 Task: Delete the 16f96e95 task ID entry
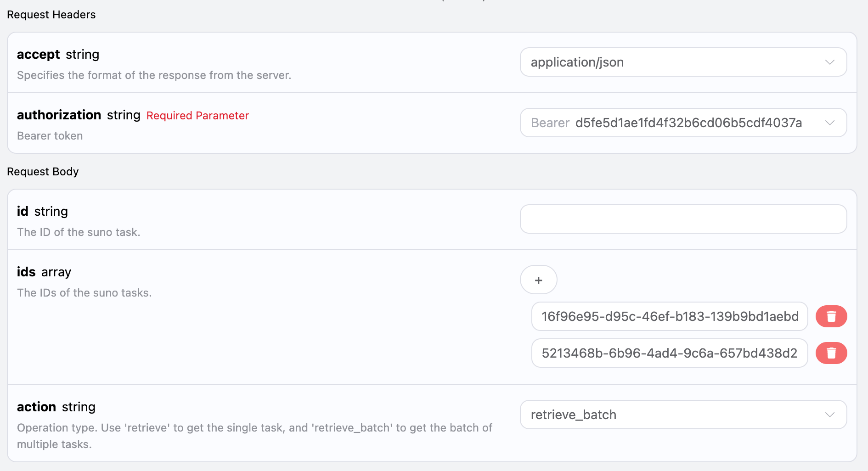pos(831,316)
